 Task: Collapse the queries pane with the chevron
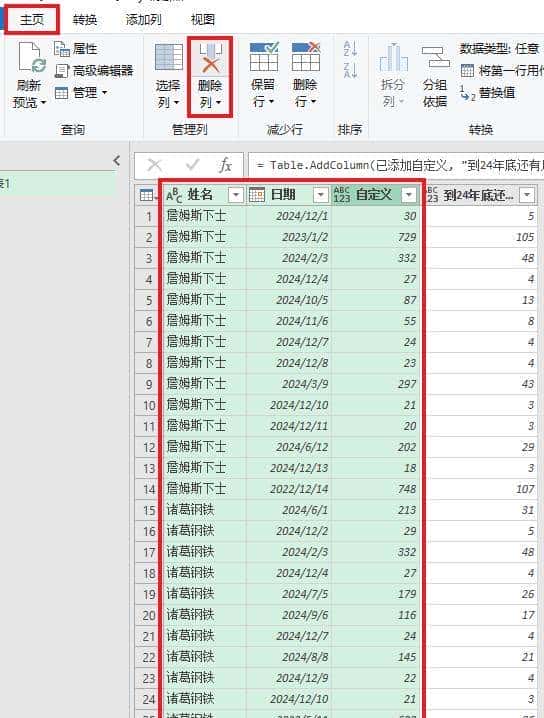coord(117,161)
